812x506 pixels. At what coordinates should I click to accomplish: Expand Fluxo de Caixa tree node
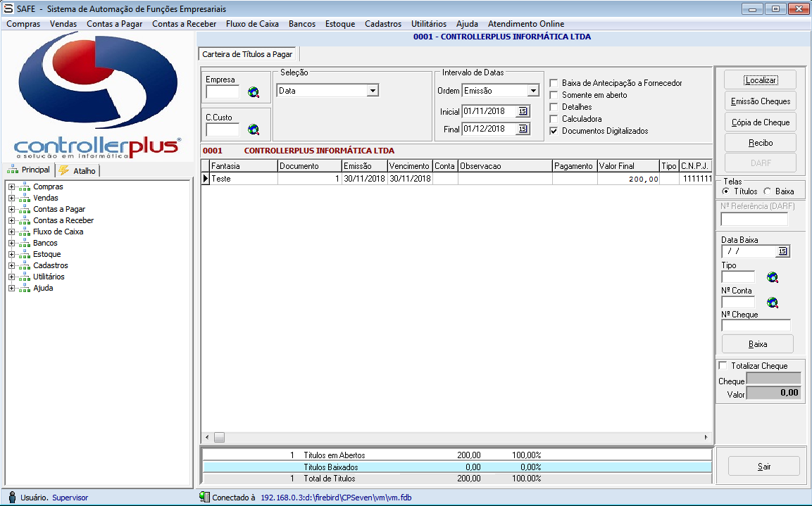coord(11,232)
